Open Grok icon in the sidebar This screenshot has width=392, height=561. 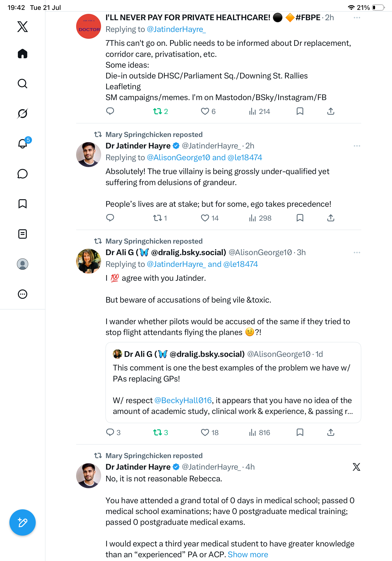point(23,114)
